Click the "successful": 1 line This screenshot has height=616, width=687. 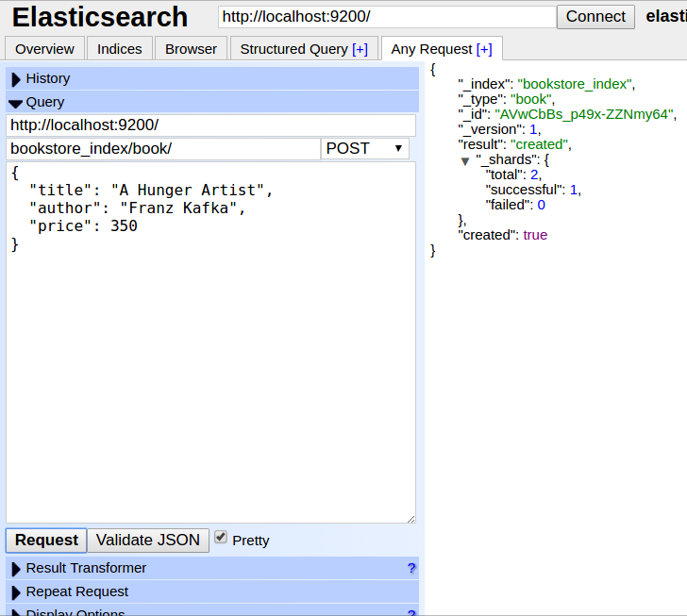[x=533, y=190]
